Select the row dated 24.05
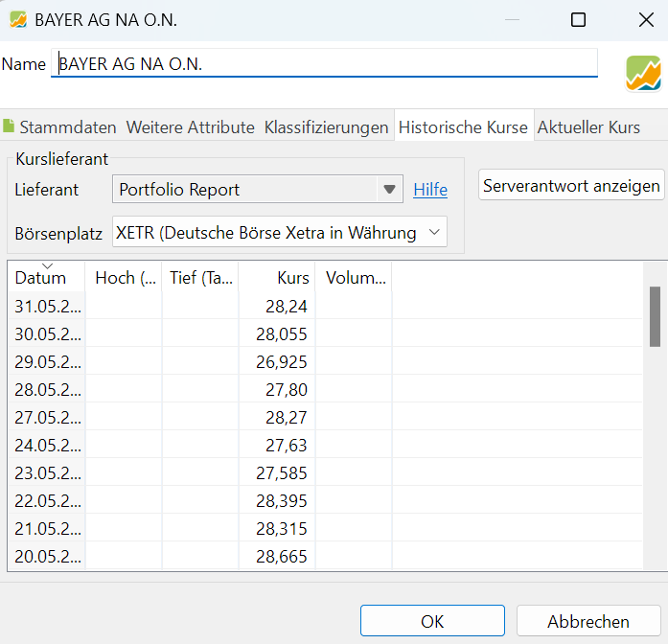 coord(326,445)
